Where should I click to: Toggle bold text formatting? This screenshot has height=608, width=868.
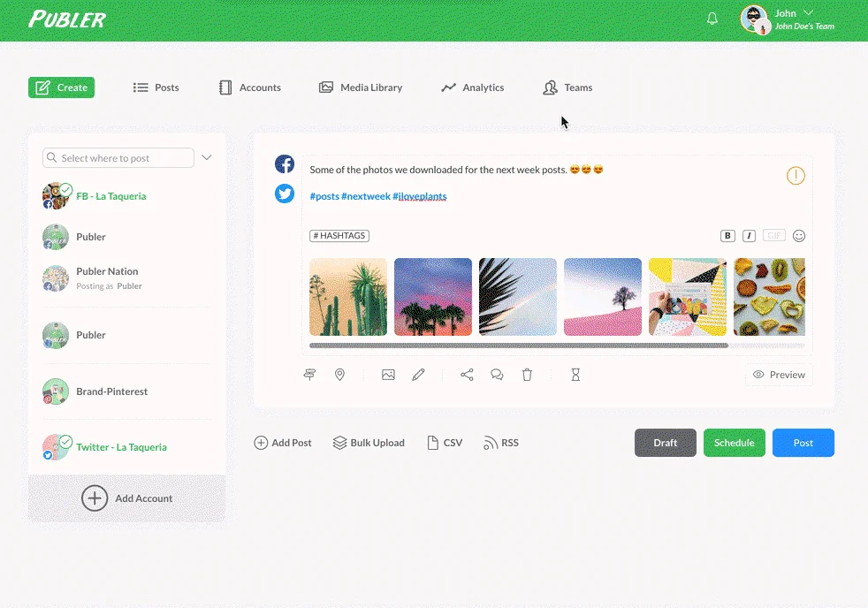pos(727,236)
